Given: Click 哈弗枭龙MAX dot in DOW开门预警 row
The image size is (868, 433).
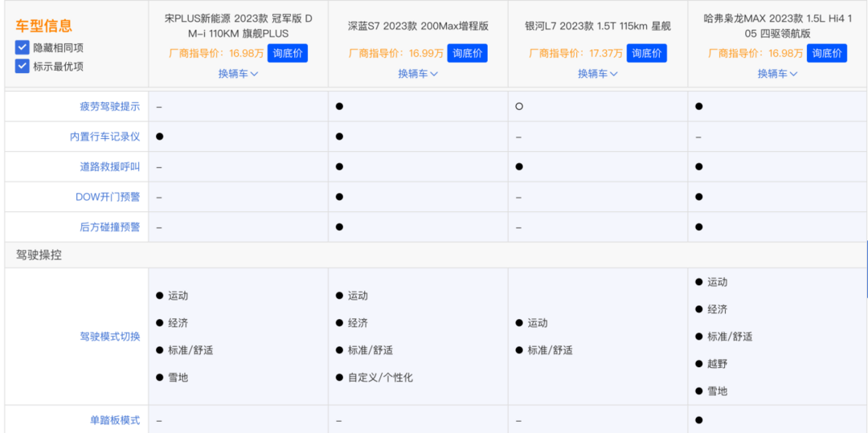Looking at the screenshot, I should tap(698, 197).
